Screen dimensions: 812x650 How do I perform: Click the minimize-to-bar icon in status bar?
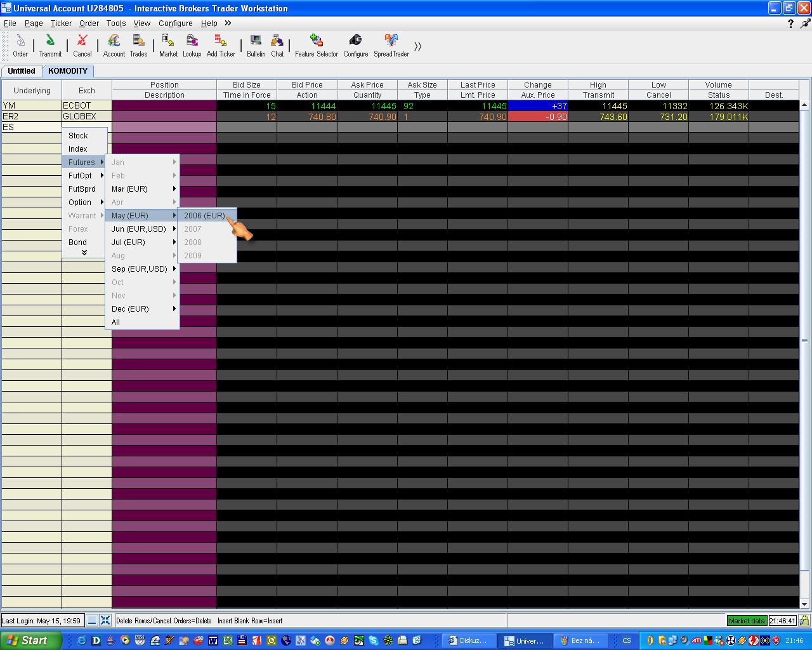[x=92, y=620]
